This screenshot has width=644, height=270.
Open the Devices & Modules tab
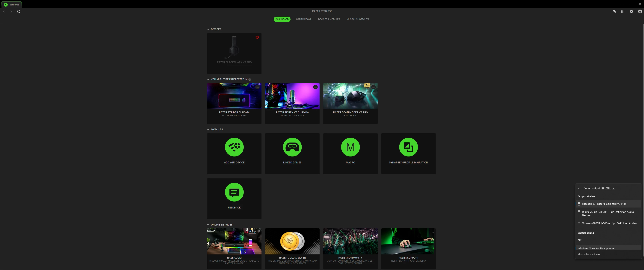tap(329, 19)
